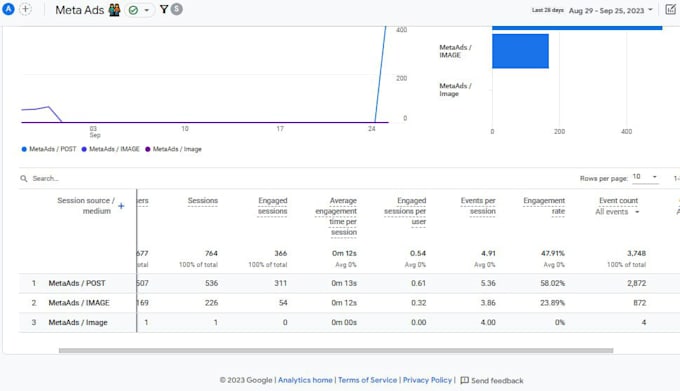Sort by Events per session header
680x391 pixels.
click(478, 206)
